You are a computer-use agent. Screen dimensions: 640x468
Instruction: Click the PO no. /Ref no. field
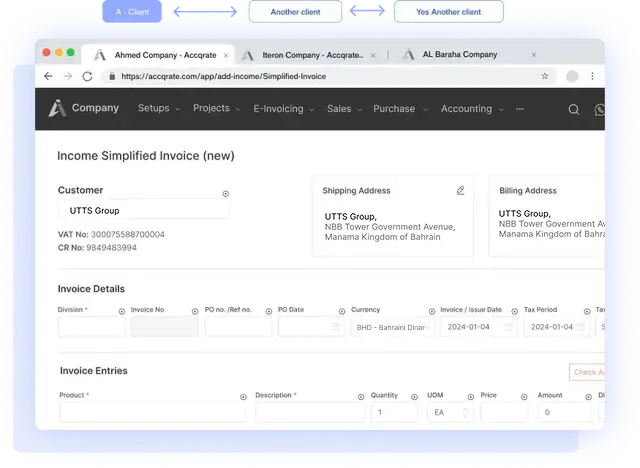[x=238, y=327]
